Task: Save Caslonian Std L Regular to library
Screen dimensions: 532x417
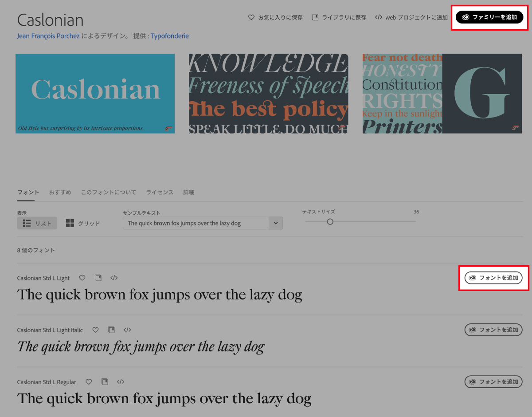Action: pos(105,382)
